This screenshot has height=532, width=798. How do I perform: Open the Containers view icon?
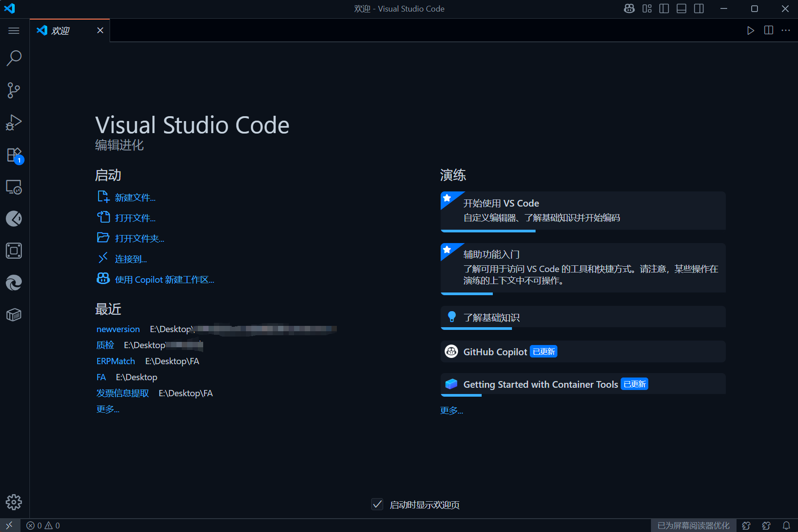(14, 315)
